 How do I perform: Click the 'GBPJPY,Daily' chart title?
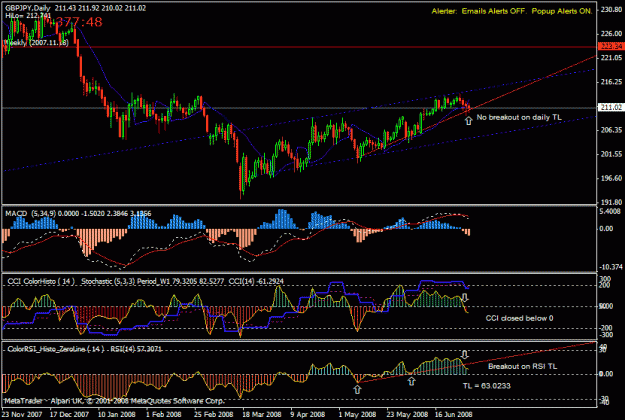[28, 8]
